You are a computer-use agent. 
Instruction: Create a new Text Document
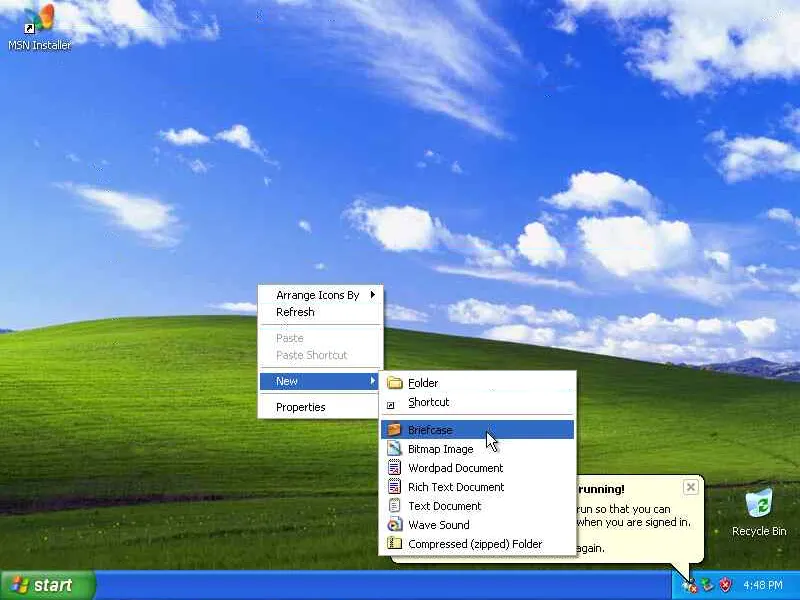coord(478,506)
